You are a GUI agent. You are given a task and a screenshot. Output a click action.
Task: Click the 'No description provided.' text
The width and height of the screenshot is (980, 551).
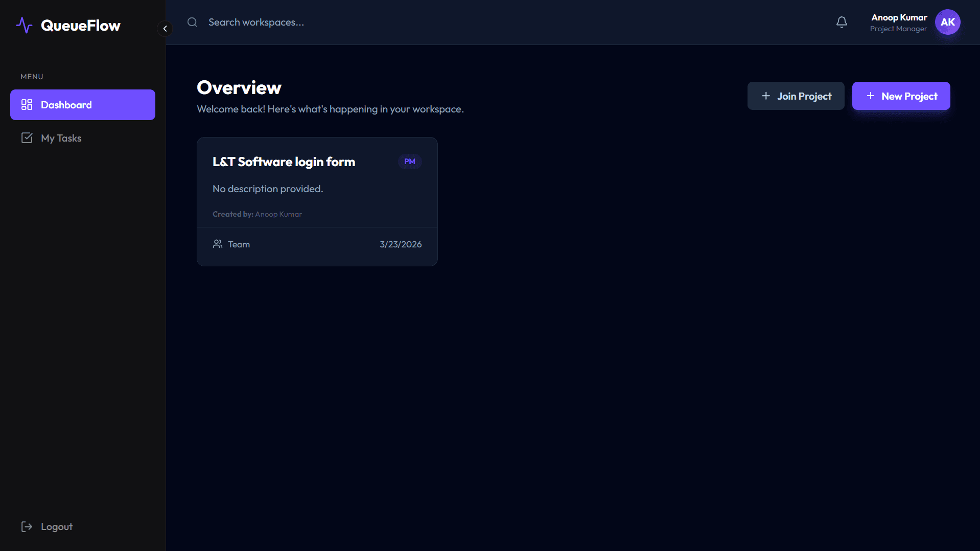268,189
